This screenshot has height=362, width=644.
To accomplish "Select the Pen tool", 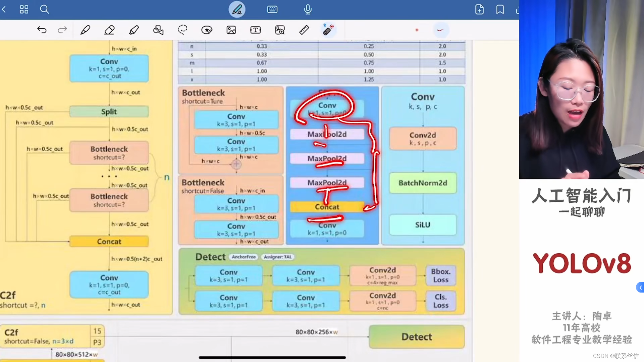I will click(85, 30).
